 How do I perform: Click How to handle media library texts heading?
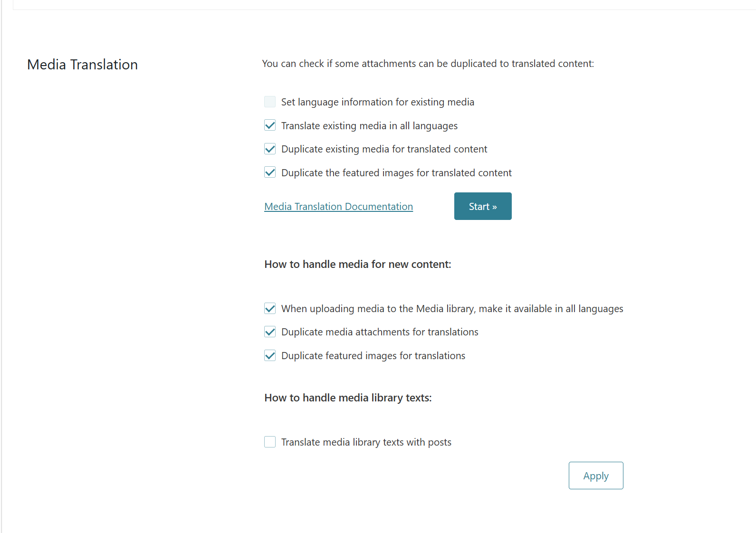pyautogui.click(x=348, y=398)
